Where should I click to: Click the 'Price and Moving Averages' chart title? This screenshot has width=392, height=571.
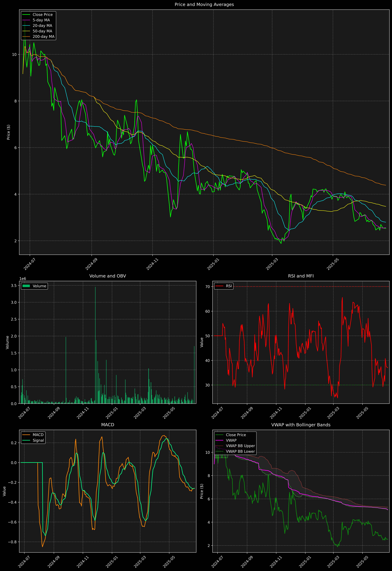(x=204, y=4)
